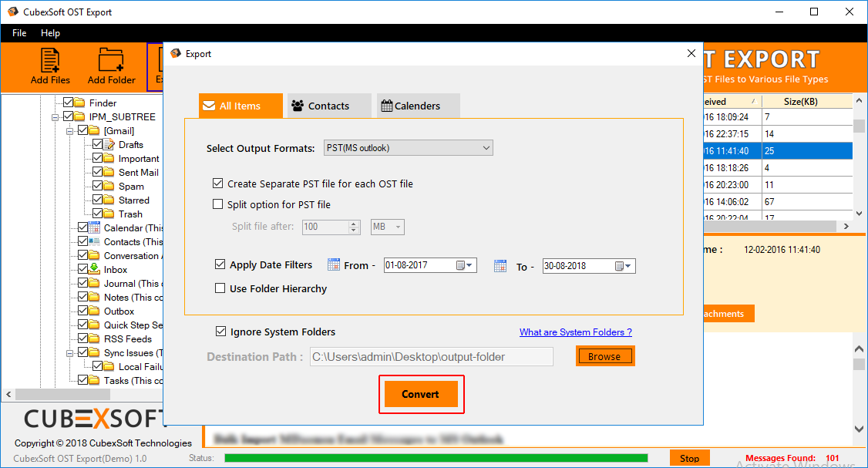This screenshot has height=468, width=868.
Task: Open the MB split size unit dropdown
Action: pos(388,227)
